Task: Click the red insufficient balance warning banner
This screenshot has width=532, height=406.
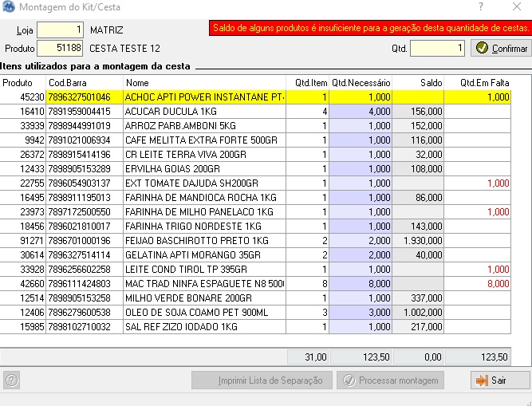Action: point(370,28)
